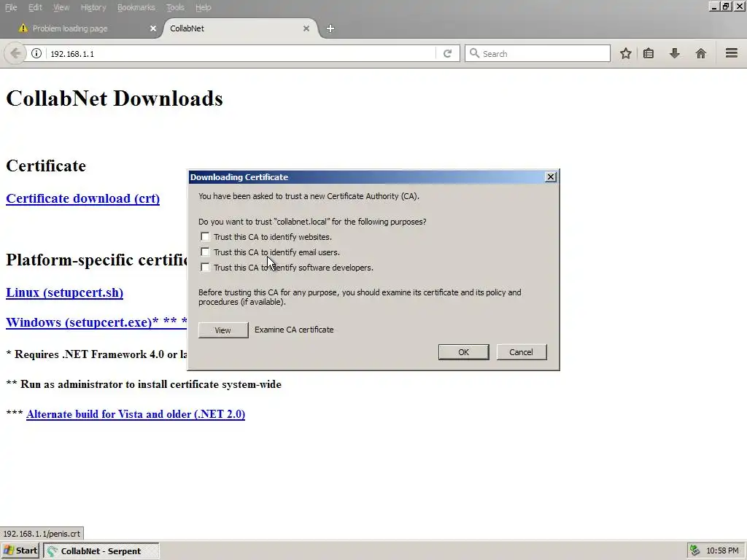Open the View menu
The width and height of the screenshot is (747, 560).
[61, 7]
